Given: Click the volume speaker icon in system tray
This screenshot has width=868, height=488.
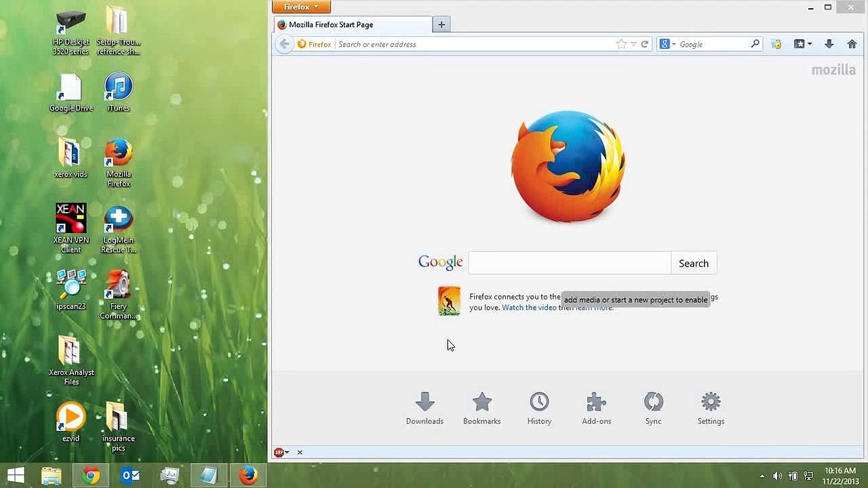Looking at the screenshot, I should pos(777,476).
